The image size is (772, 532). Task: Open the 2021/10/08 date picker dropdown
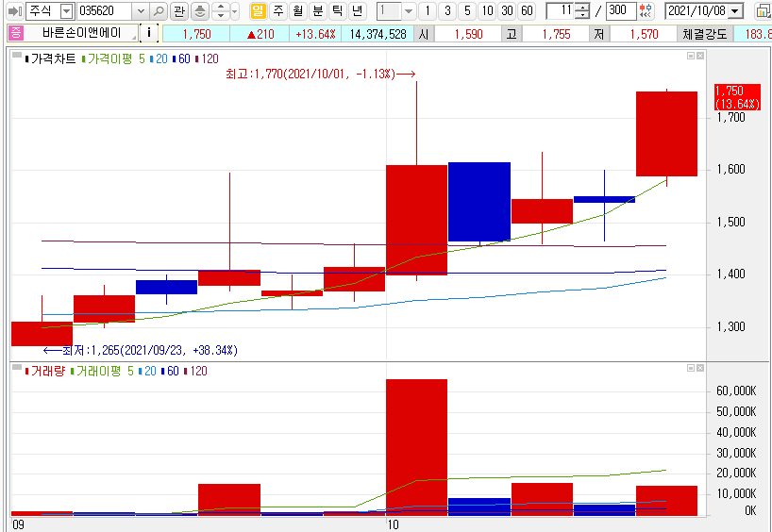[735, 10]
